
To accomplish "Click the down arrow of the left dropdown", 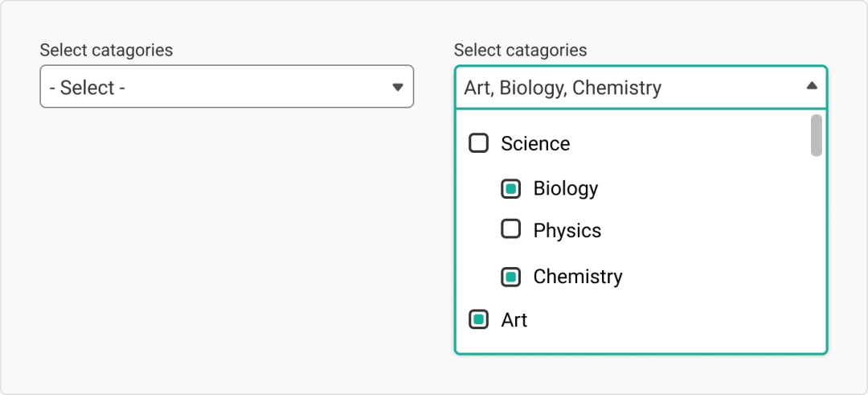I will [398, 87].
